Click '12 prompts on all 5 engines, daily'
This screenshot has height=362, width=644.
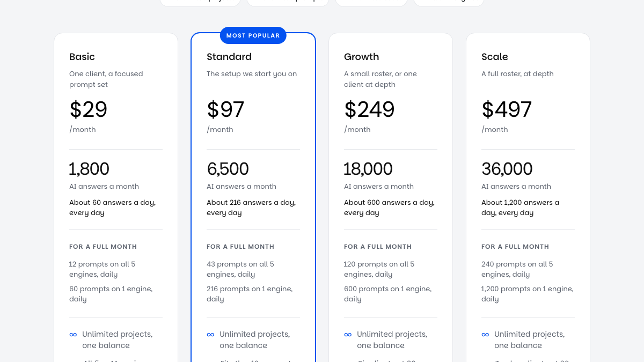point(103,269)
